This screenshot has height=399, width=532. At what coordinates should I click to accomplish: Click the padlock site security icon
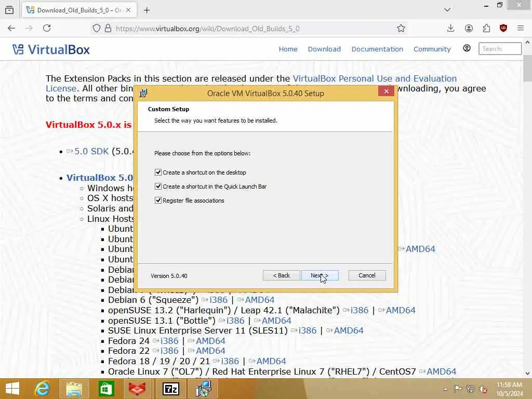point(108,29)
